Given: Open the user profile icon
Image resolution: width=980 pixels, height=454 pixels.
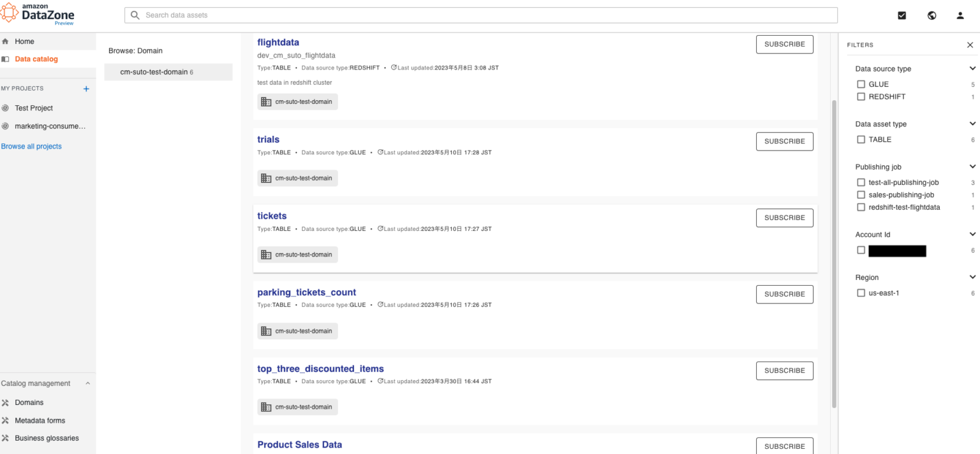Looking at the screenshot, I should pyautogui.click(x=960, y=15).
